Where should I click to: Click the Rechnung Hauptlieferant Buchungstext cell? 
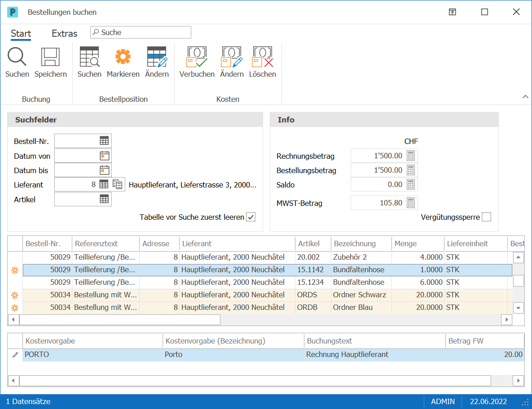point(374,354)
